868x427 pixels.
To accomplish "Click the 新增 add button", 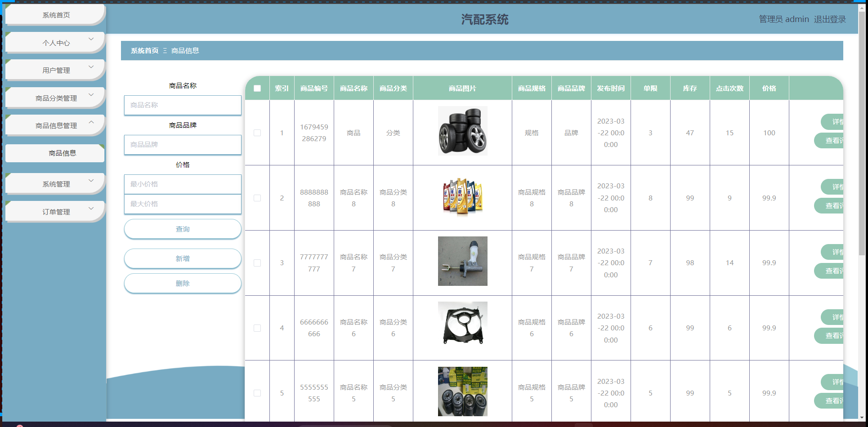I will [183, 259].
